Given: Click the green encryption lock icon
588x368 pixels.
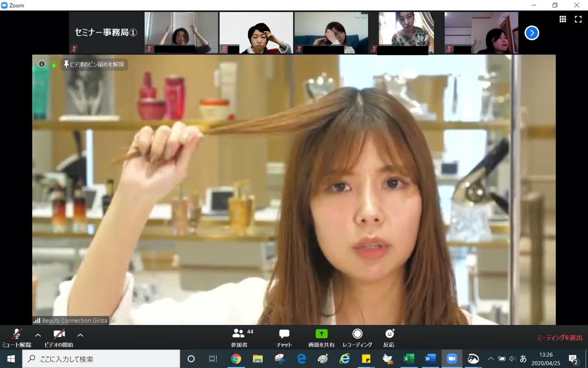Looking at the screenshot, I should coord(54,64).
